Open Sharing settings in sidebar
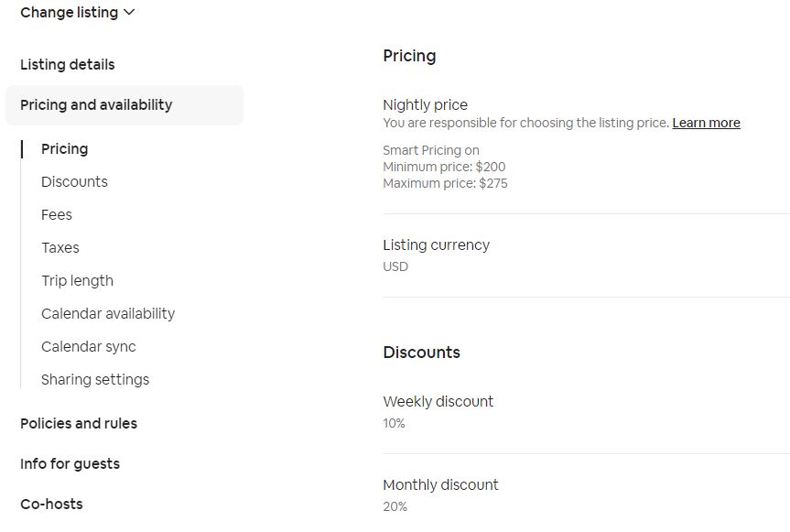 (95, 380)
